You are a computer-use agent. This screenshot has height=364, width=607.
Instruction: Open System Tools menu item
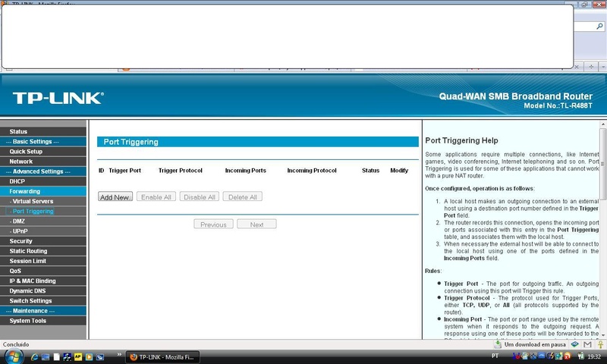point(43,321)
